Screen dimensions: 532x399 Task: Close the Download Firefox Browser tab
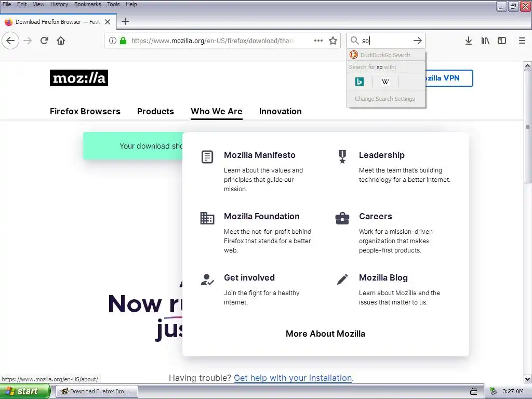(x=108, y=22)
